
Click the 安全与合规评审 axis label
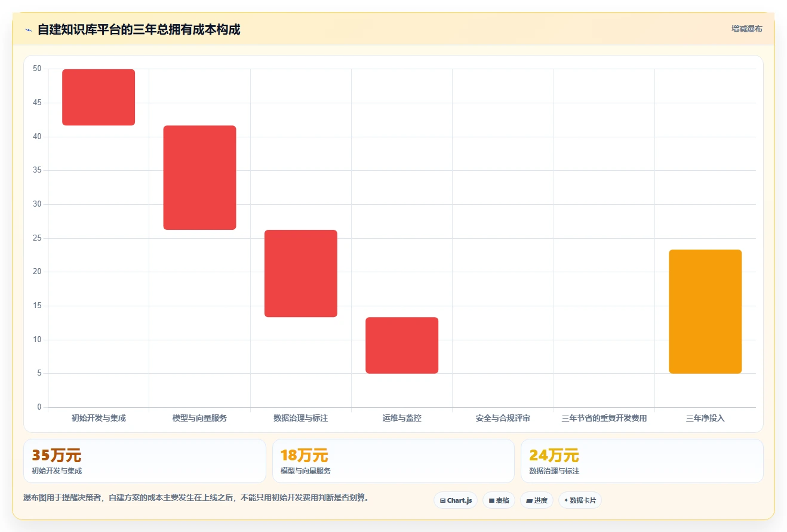(x=503, y=418)
